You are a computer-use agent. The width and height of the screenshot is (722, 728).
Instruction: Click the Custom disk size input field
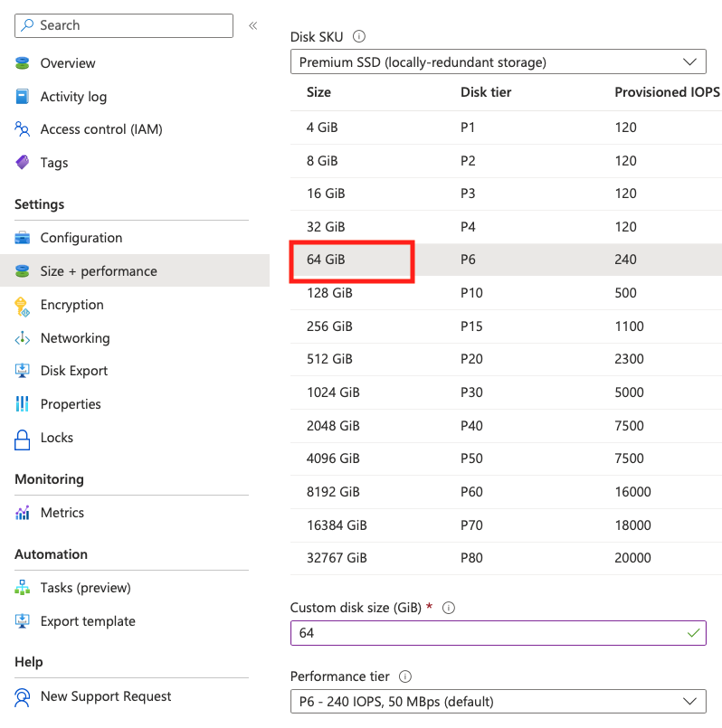(489, 633)
